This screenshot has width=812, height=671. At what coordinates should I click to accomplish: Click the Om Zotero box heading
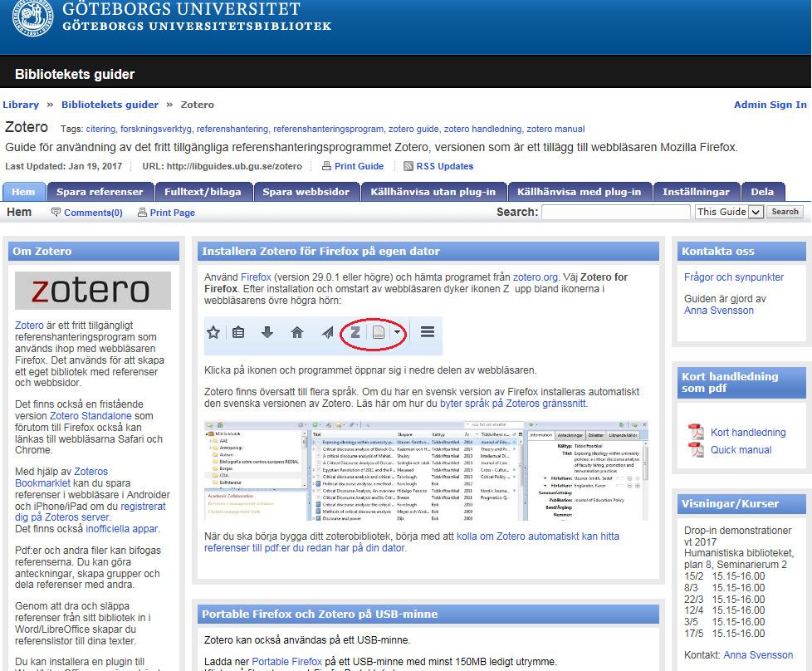pos(42,252)
